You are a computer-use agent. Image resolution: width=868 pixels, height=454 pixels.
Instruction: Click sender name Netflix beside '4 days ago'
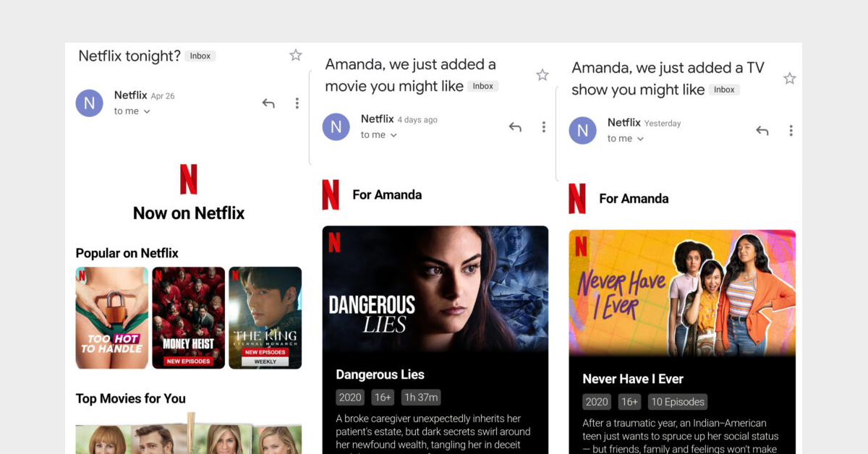click(x=377, y=119)
